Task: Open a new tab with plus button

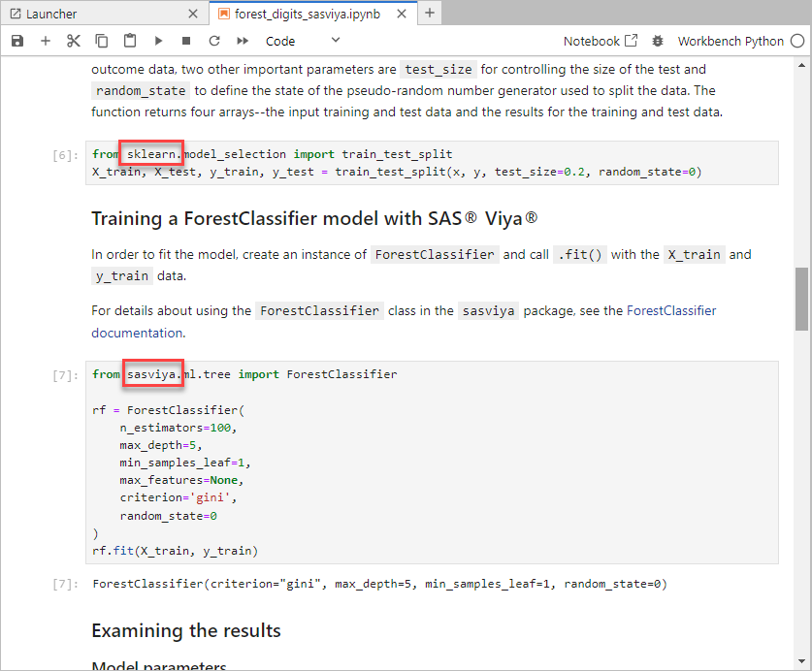Action: (x=430, y=14)
